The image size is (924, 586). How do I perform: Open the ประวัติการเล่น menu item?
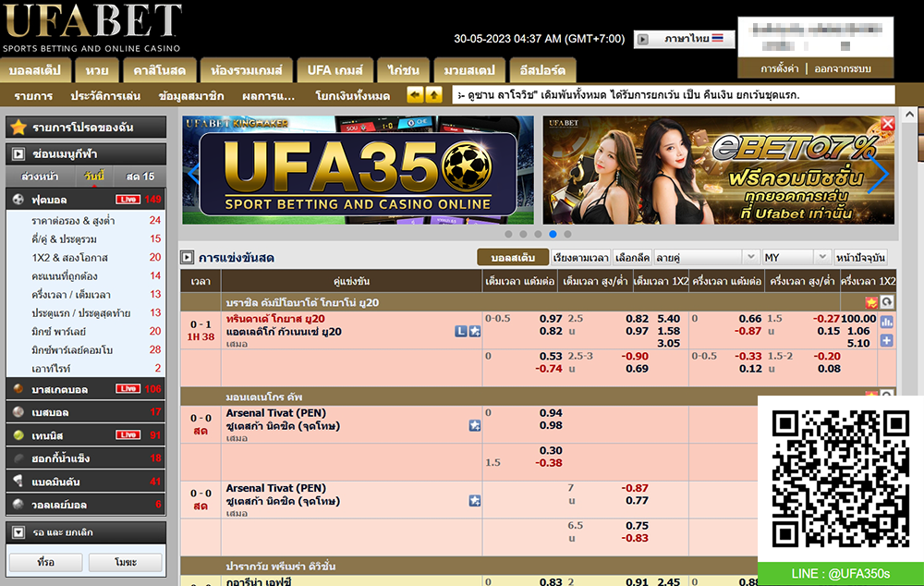click(x=105, y=95)
